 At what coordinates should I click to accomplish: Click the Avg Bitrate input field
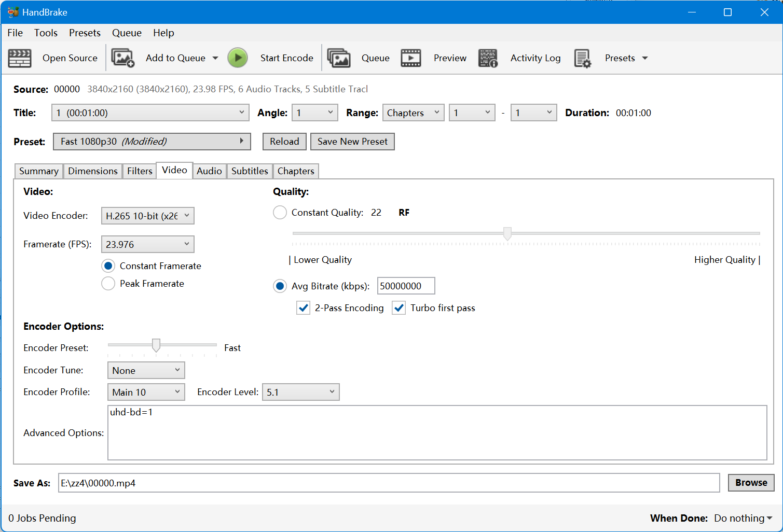(406, 286)
